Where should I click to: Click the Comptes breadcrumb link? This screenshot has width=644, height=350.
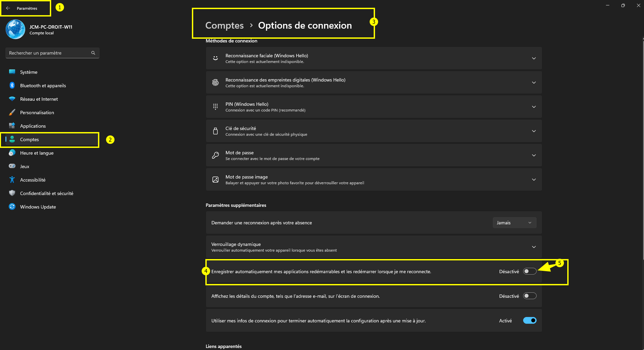pyautogui.click(x=225, y=26)
